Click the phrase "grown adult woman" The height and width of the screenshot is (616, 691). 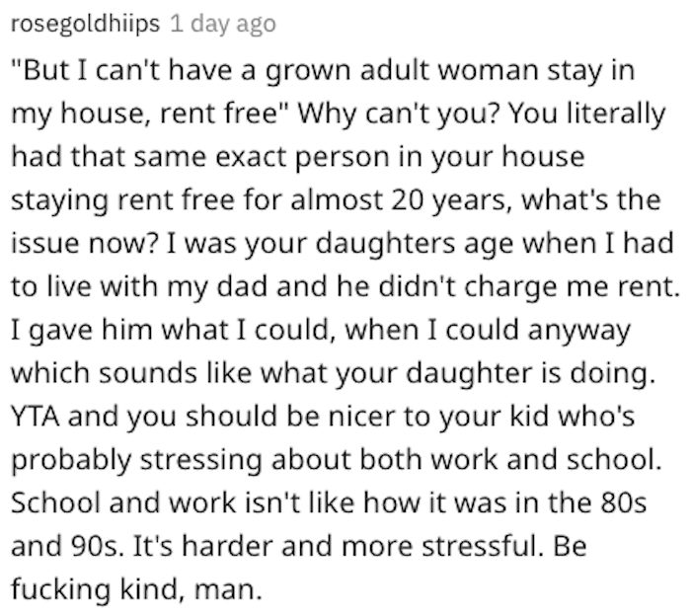click(346, 71)
